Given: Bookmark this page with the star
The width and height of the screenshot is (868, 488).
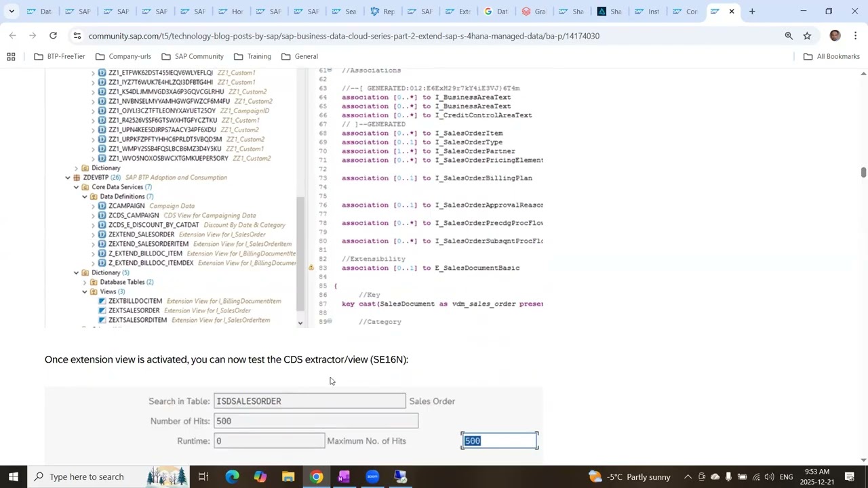Looking at the screenshot, I should point(807,36).
